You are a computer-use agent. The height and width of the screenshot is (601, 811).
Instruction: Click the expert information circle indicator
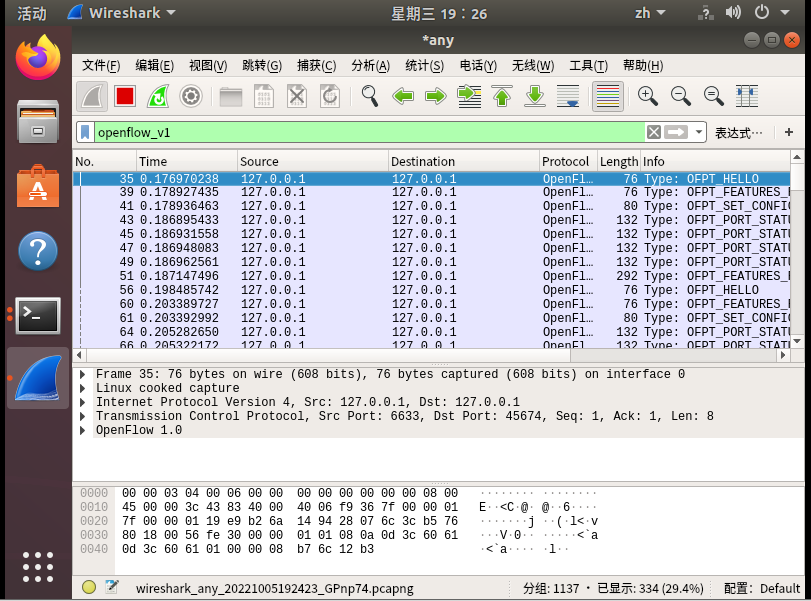(x=89, y=587)
